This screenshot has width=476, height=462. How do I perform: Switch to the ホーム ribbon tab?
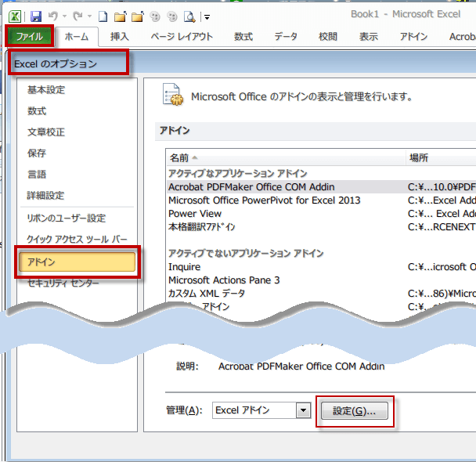[77, 37]
